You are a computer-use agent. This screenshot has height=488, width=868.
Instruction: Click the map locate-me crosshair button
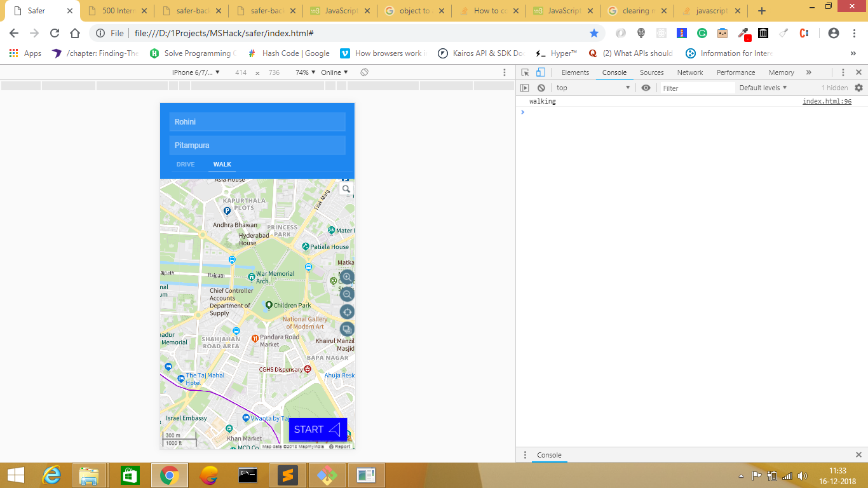tap(347, 312)
